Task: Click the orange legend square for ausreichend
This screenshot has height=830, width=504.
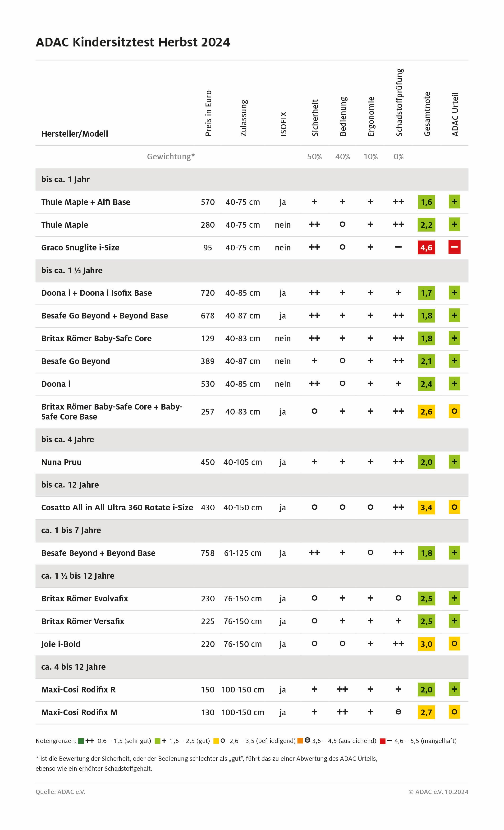Action: tap(300, 741)
